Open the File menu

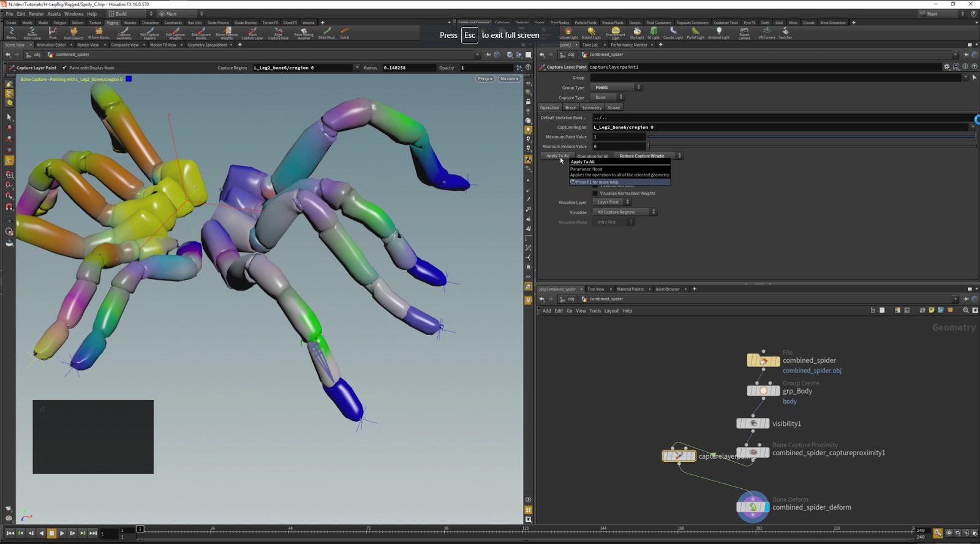[x=9, y=13]
